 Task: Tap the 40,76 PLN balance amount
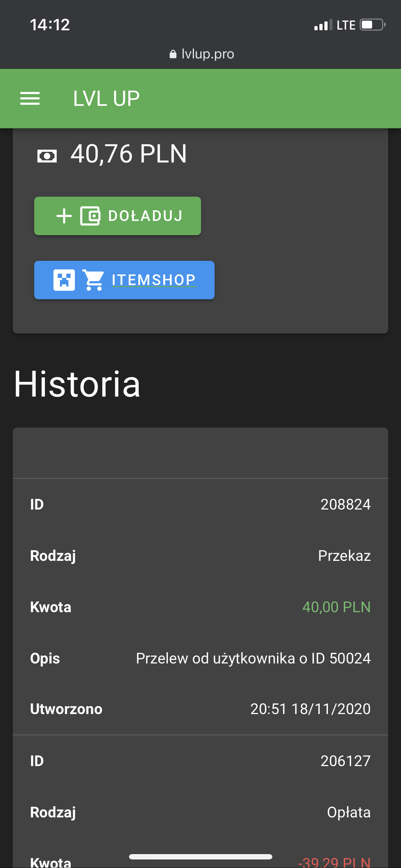(129, 154)
